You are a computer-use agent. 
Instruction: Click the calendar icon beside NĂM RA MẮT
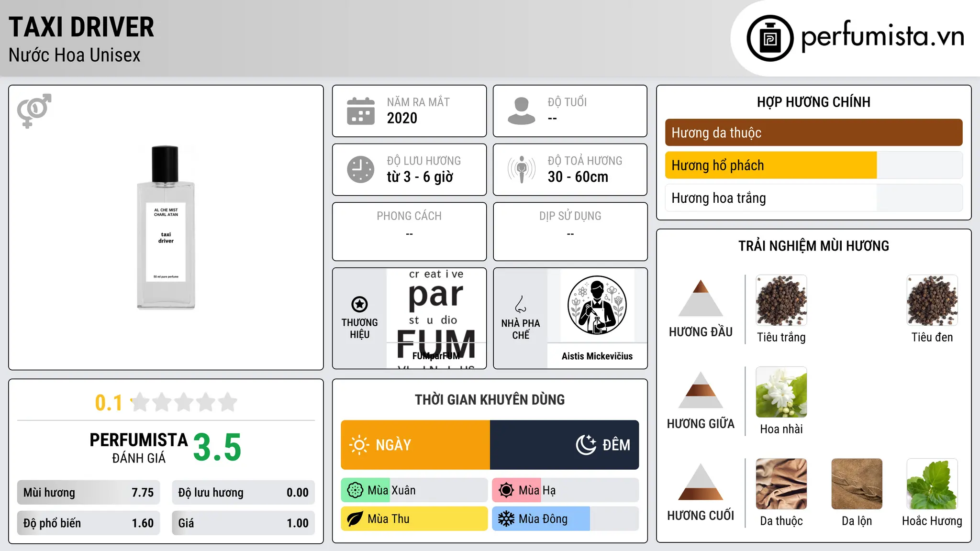click(x=361, y=111)
